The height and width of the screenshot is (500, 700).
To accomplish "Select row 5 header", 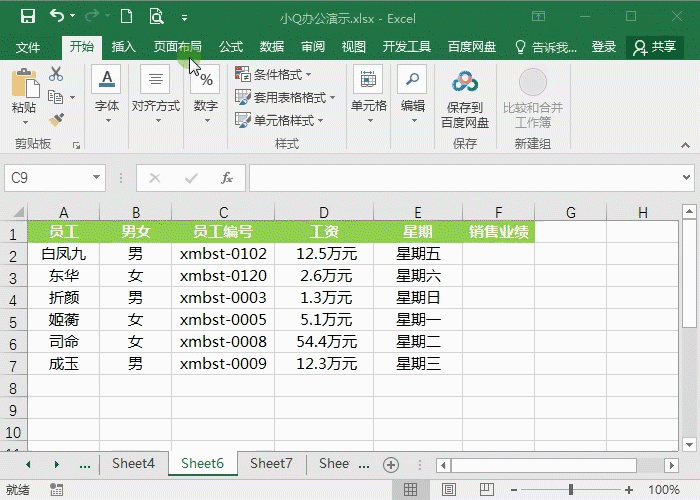I will 13,322.
